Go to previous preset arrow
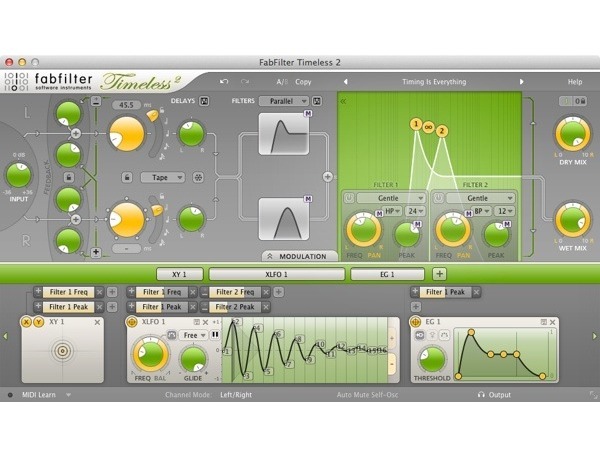 [x=346, y=81]
